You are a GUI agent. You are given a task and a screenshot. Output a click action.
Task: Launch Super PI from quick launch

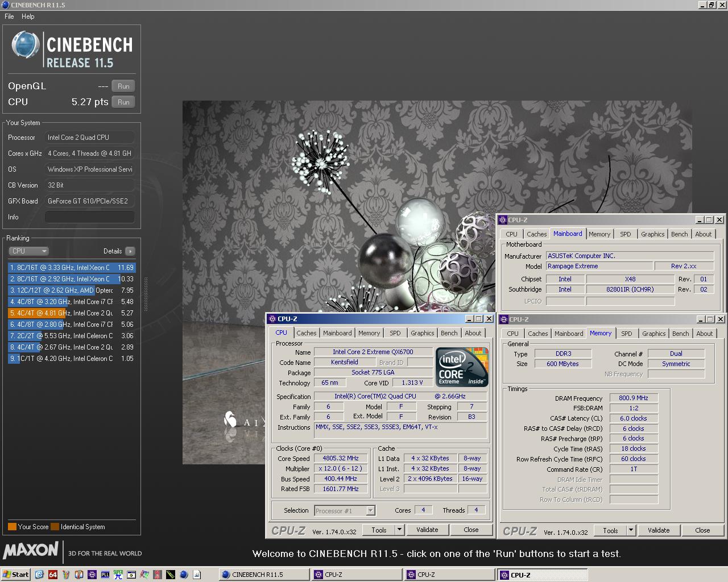click(x=118, y=575)
